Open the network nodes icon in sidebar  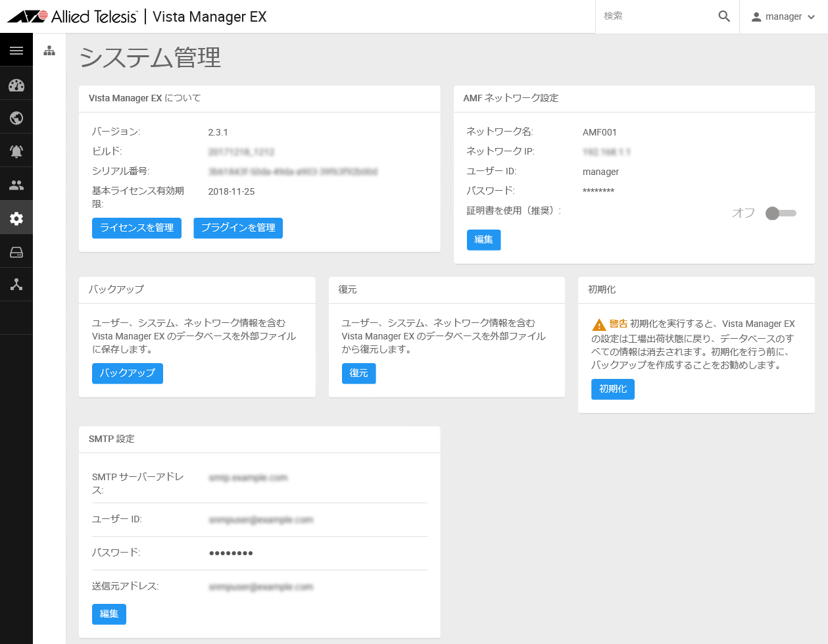click(x=16, y=285)
